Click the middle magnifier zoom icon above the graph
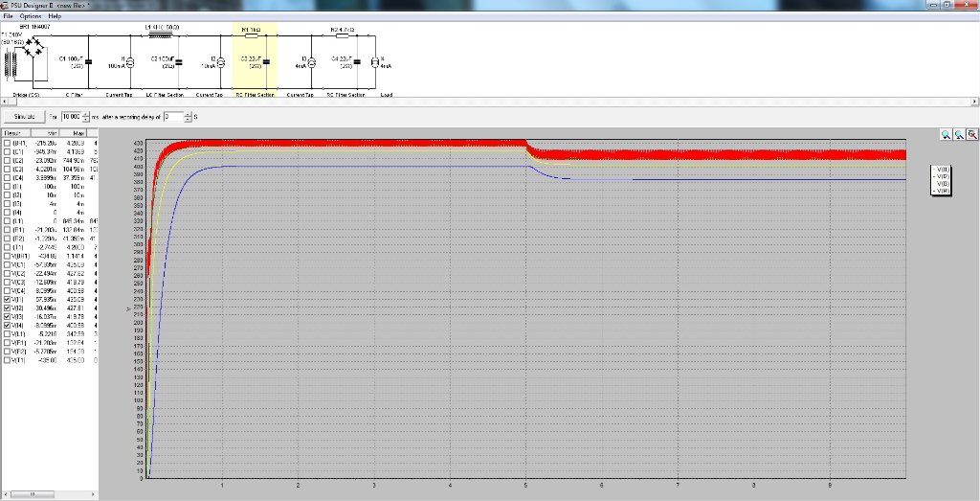 [959, 135]
